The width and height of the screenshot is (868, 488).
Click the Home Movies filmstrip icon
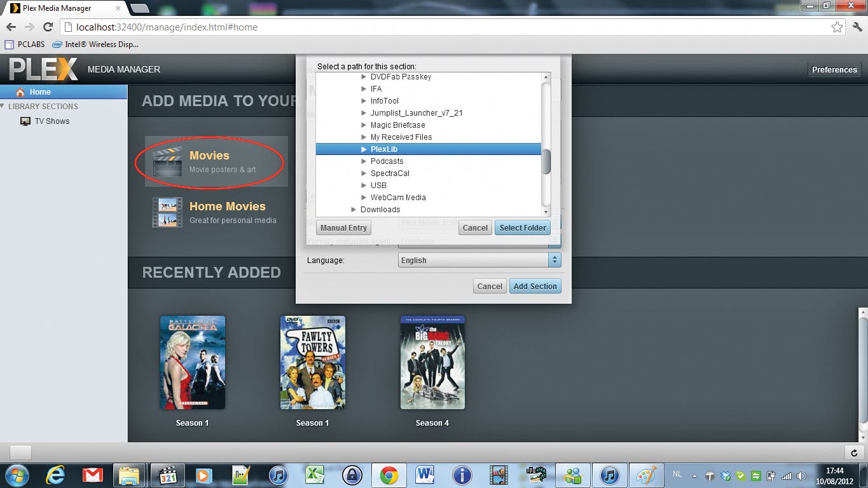pos(167,212)
